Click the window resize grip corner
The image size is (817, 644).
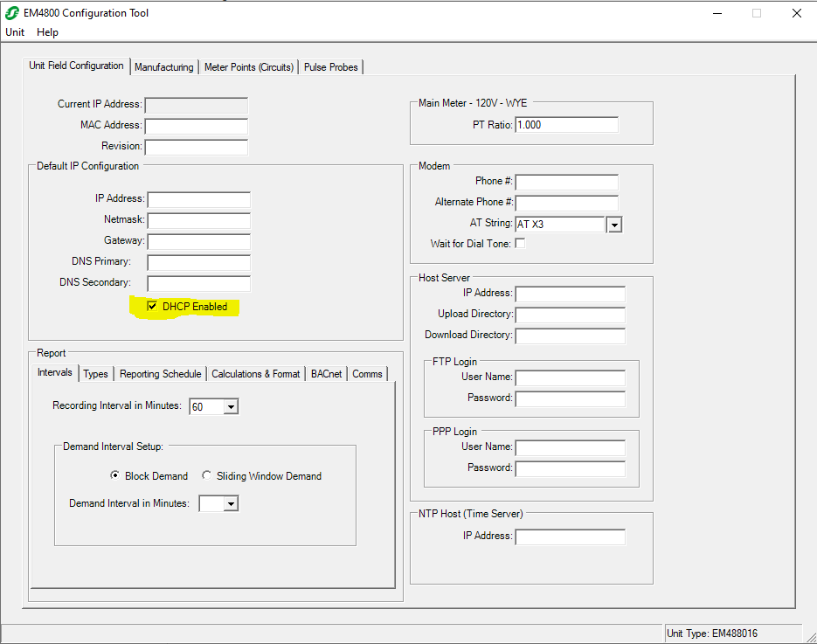(x=811, y=637)
